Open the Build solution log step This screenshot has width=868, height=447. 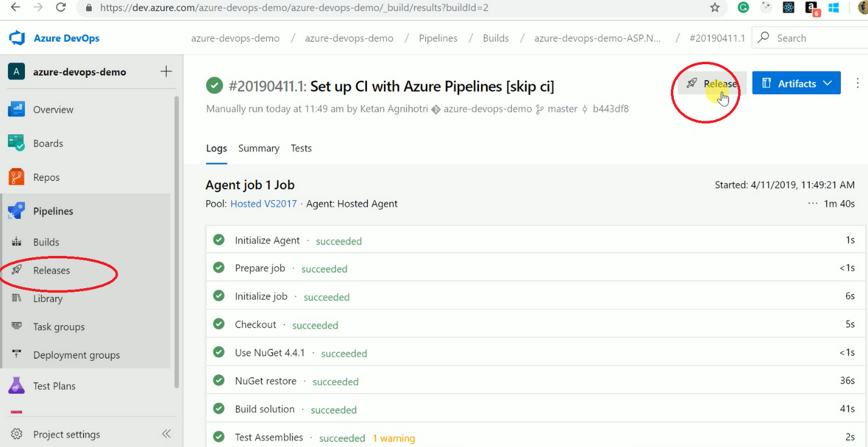[264, 409]
